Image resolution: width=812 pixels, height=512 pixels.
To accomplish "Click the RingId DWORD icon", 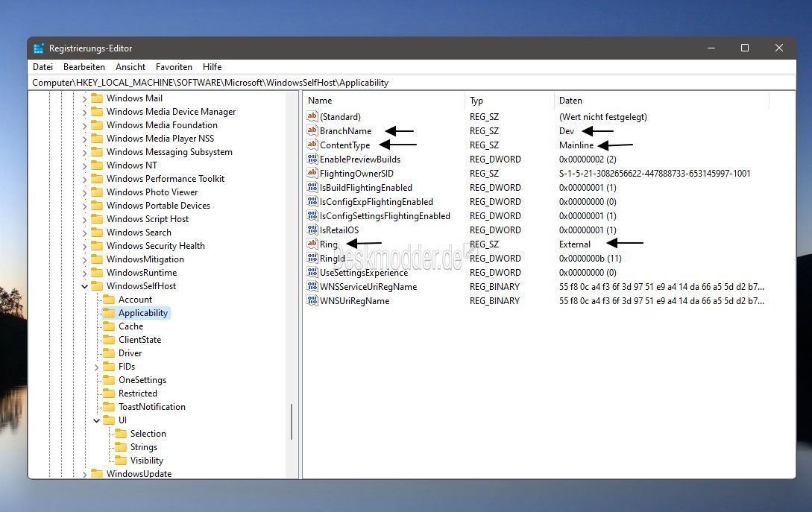I will (x=312, y=258).
